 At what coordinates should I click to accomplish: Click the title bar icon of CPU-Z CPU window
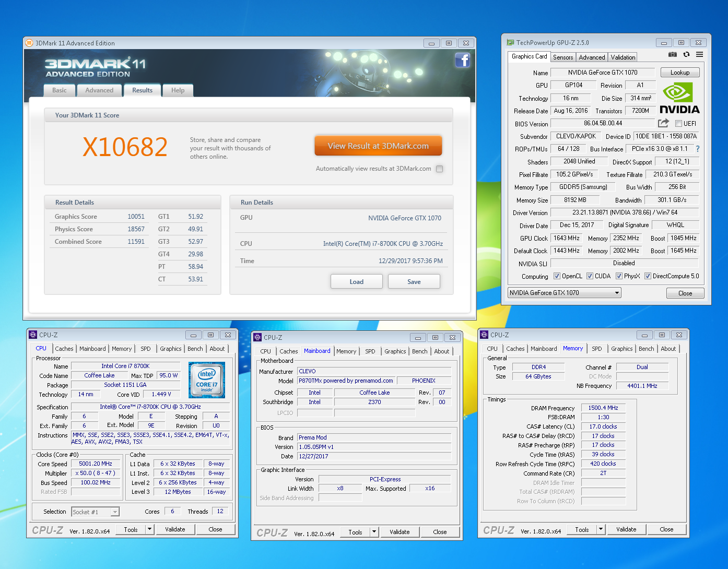pyautogui.click(x=34, y=335)
